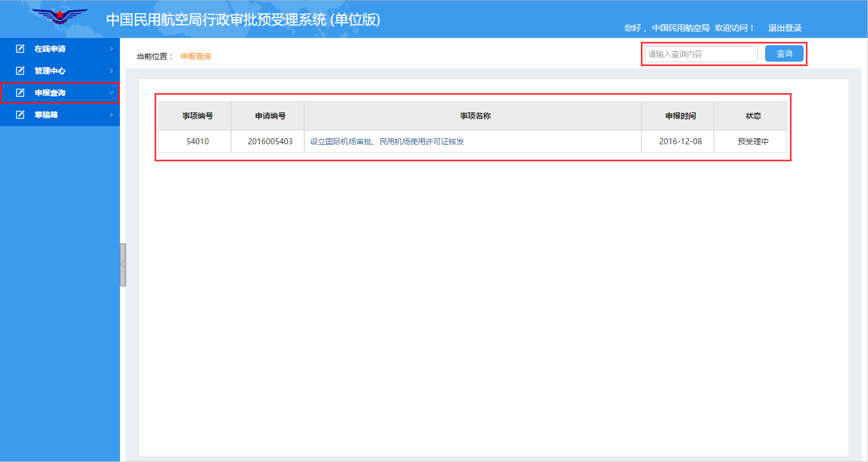The image size is (868, 462).
Task: Open the 管理中心 sidebar menu
Action: 60,71
